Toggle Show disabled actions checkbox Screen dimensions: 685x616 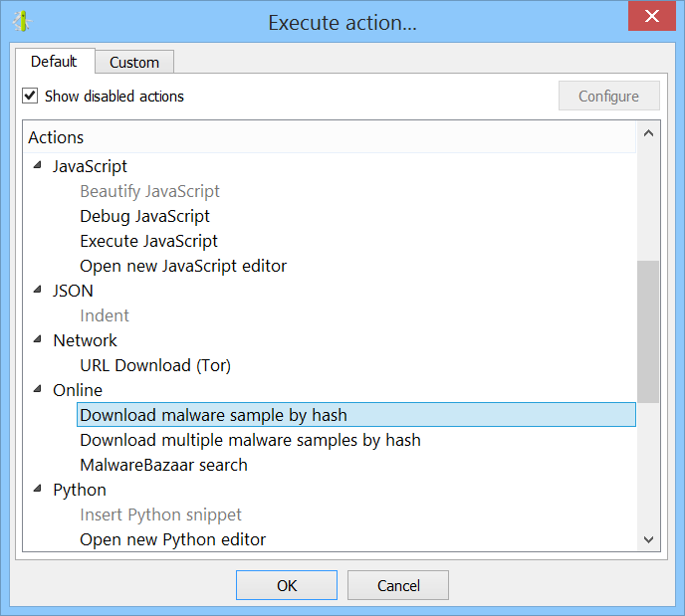coord(30,96)
